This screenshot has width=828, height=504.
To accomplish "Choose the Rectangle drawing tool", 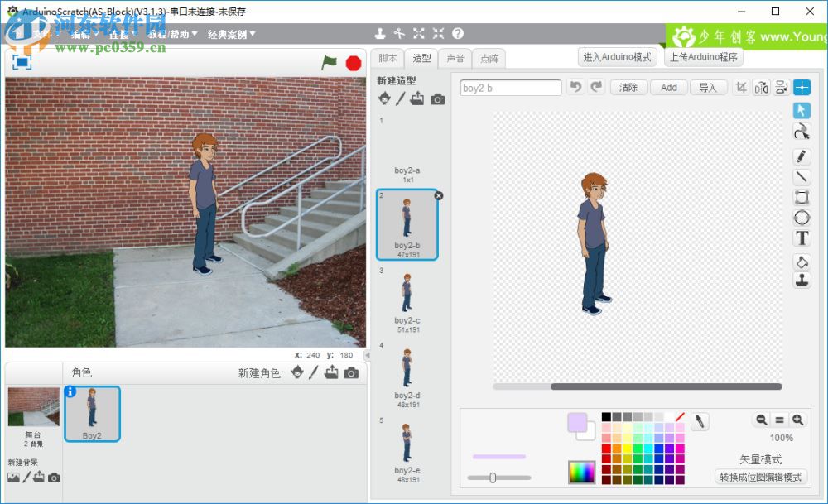I will click(x=802, y=197).
